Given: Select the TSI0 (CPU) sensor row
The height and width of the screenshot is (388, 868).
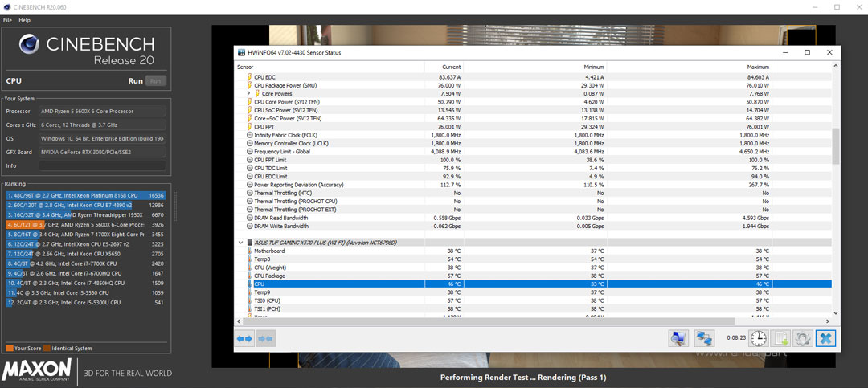Looking at the screenshot, I should click(534, 300).
